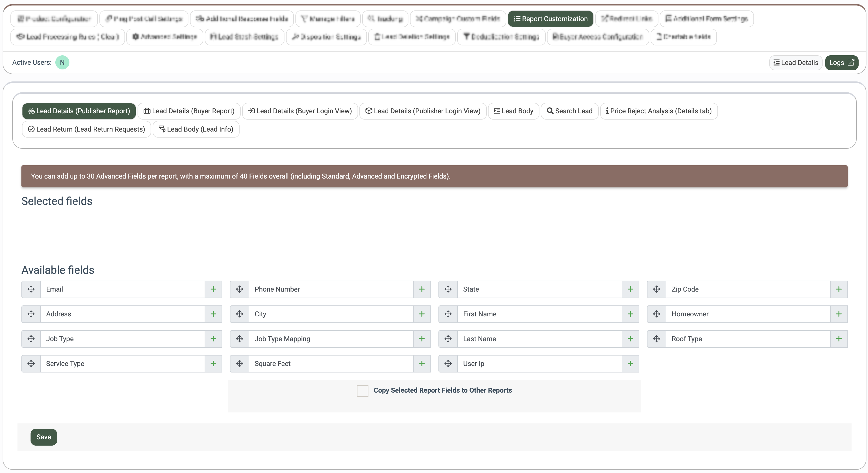
Task: Add Zip Code field using its plus icon
Action: coord(839,289)
